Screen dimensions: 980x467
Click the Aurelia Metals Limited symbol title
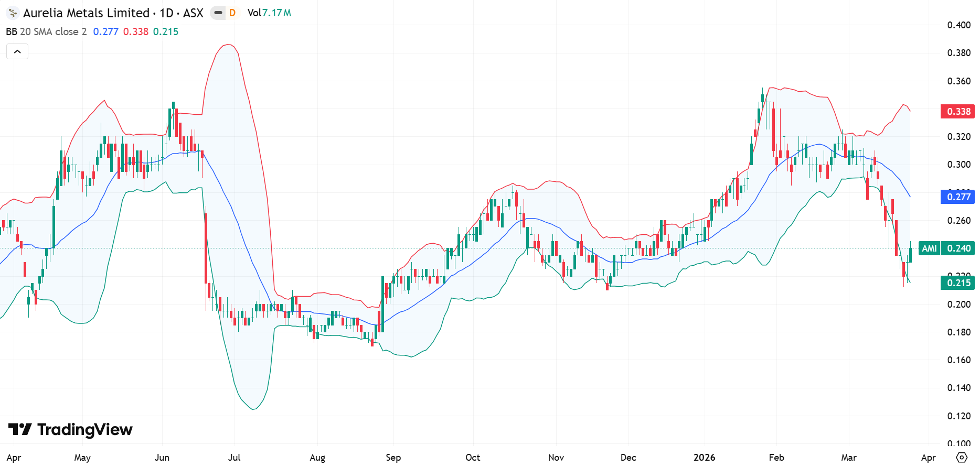(x=86, y=13)
